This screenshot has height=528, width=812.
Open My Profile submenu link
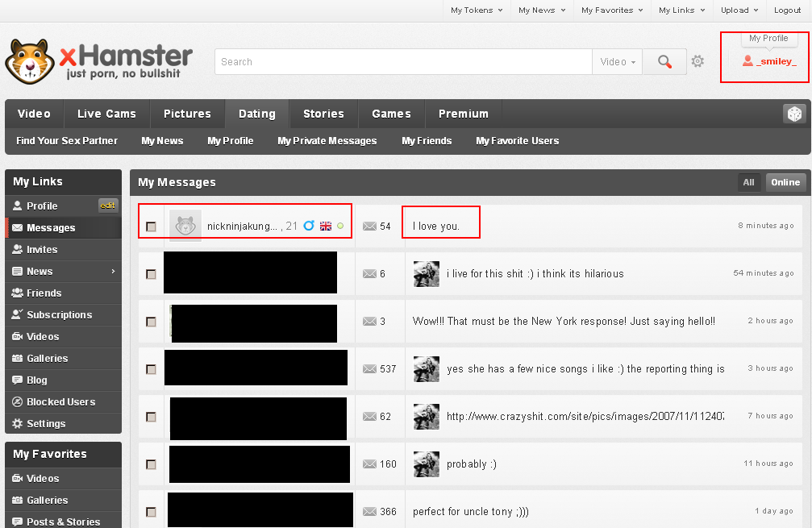pyautogui.click(x=231, y=141)
